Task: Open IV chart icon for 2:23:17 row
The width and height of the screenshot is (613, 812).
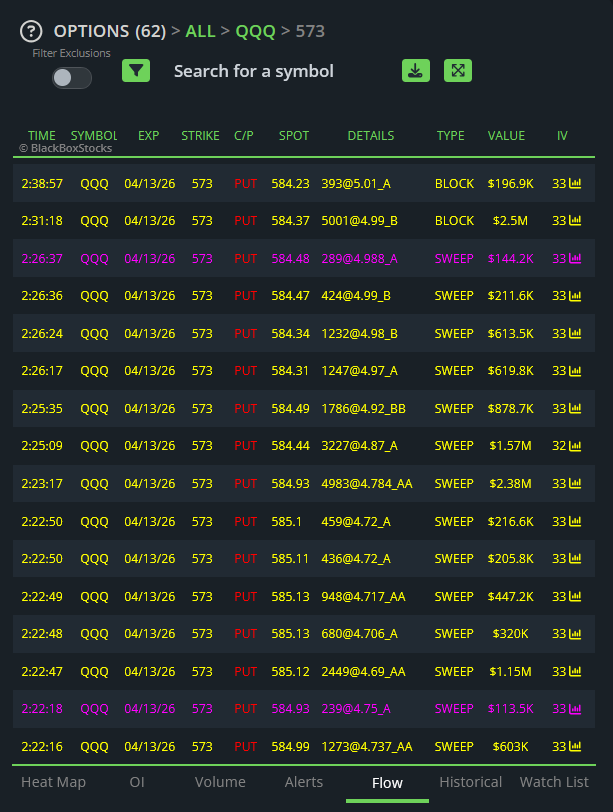Action: coord(575,484)
